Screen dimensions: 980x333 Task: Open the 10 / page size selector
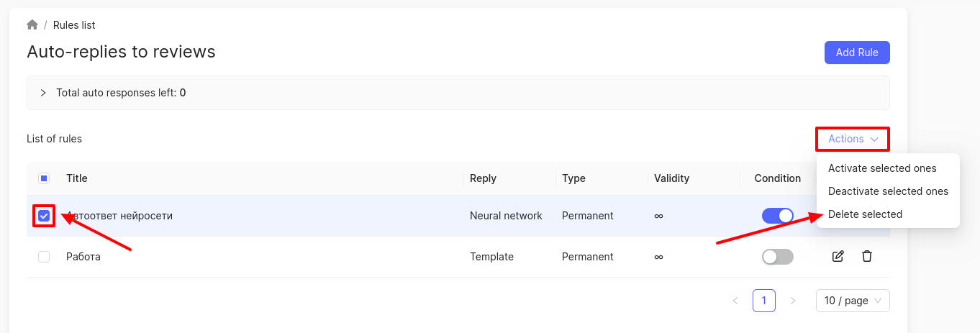click(853, 301)
